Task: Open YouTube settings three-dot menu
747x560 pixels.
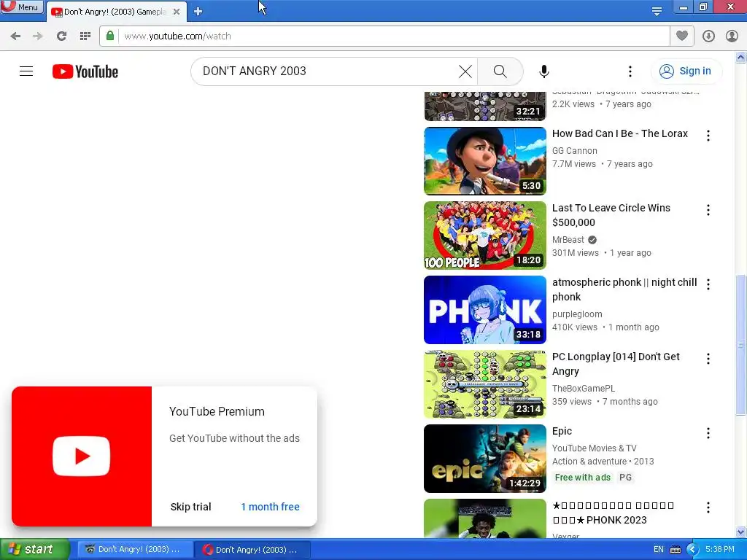Action: (x=630, y=71)
